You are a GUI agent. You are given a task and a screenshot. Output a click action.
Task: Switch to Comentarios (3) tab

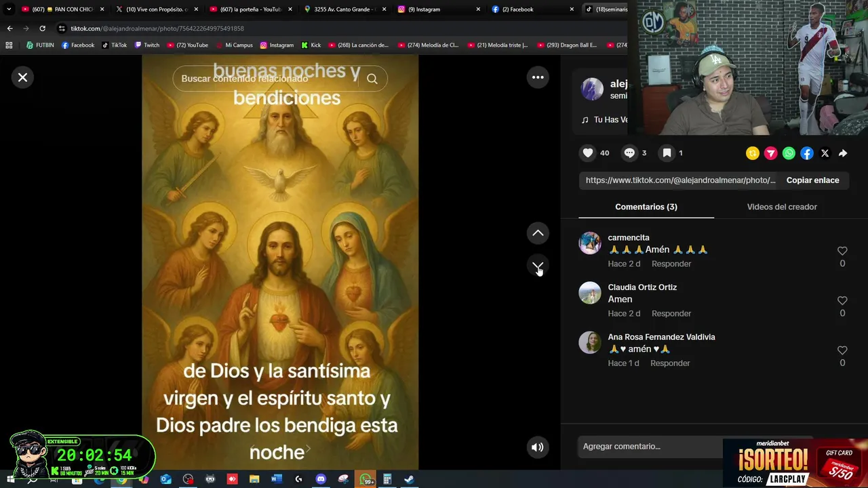646,207
